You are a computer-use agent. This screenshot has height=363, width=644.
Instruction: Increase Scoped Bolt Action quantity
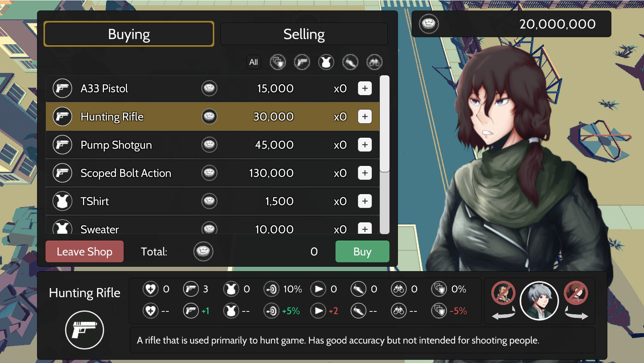364,173
